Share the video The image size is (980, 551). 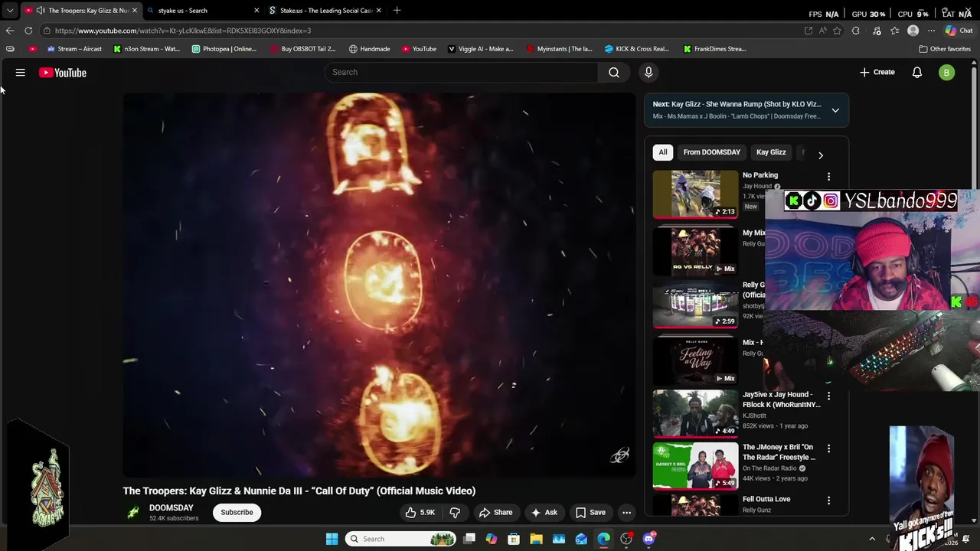(495, 513)
